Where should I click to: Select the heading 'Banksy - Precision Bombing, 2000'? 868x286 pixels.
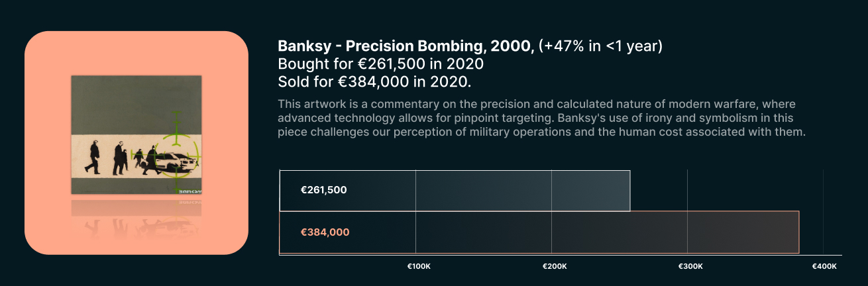[x=406, y=46]
